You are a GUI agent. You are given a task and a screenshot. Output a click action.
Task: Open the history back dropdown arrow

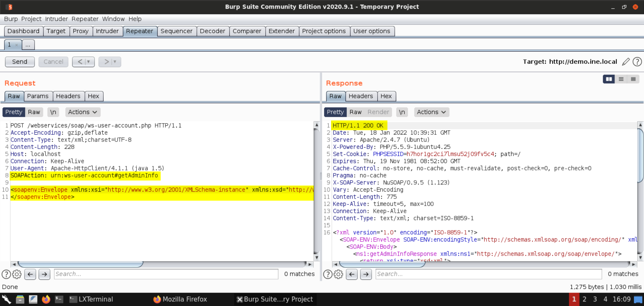pyautogui.click(x=88, y=62)
